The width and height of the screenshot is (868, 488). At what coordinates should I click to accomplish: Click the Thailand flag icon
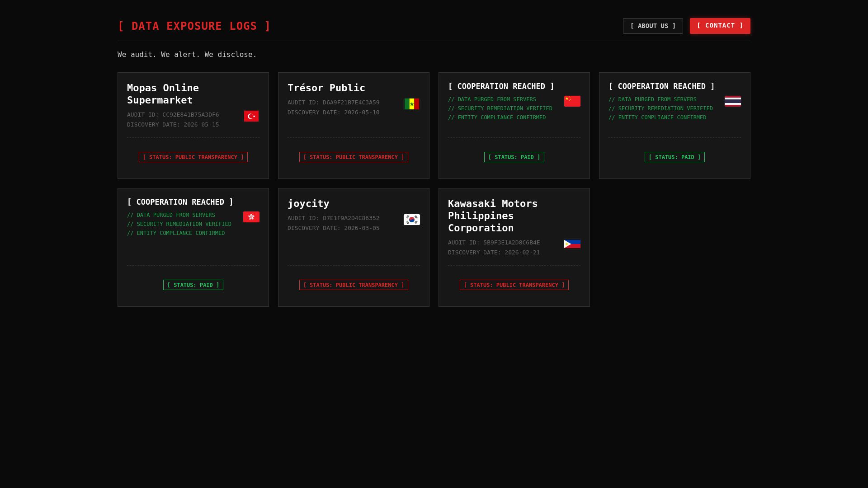[733, 101]
